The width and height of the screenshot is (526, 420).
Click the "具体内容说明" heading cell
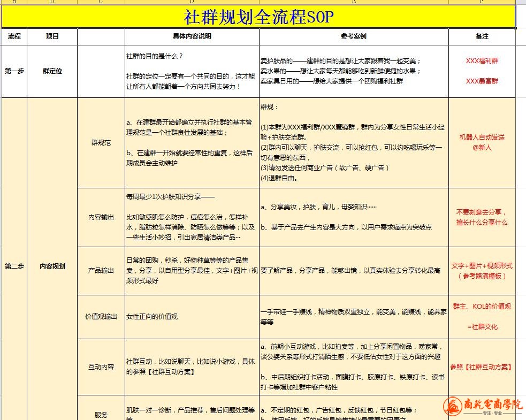click(x=192, y=36)
